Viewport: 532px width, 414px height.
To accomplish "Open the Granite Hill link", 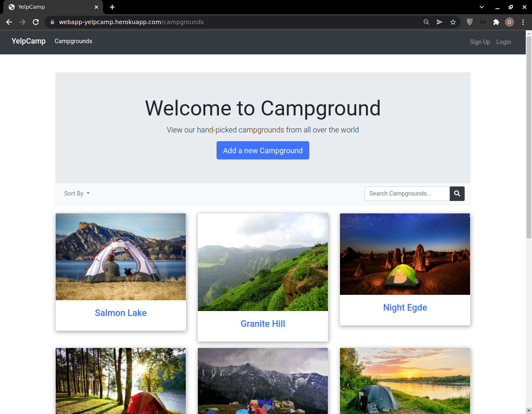I will [x=263, y=324].
